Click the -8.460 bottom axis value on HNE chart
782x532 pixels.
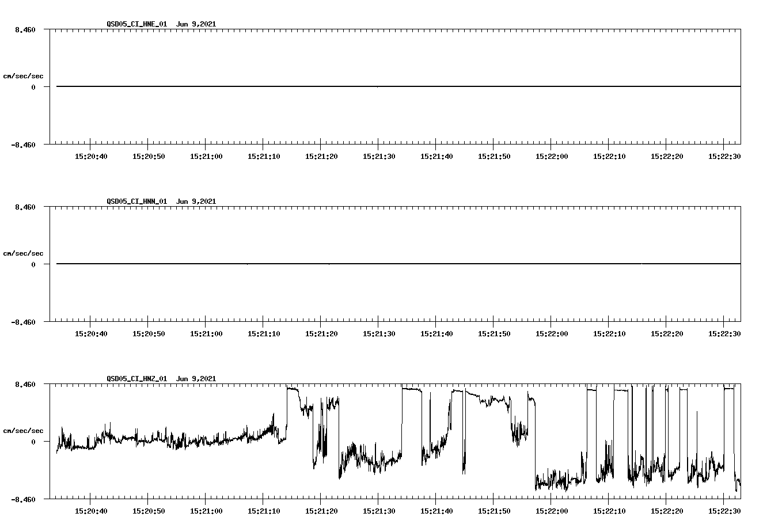24,145
